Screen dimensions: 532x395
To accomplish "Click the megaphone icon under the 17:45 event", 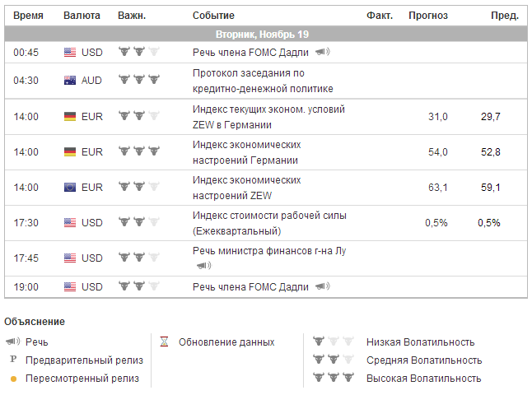I will coord(203,266).
